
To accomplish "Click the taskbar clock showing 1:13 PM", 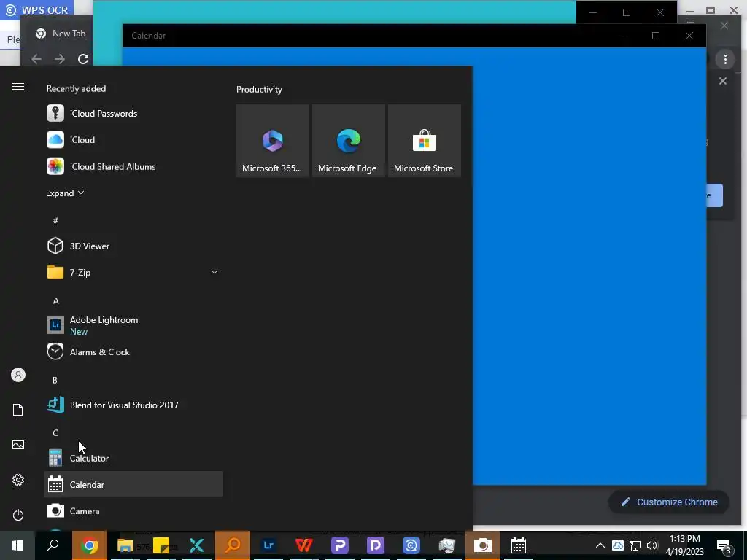I will pyautogui.click(x=684, y=545).
